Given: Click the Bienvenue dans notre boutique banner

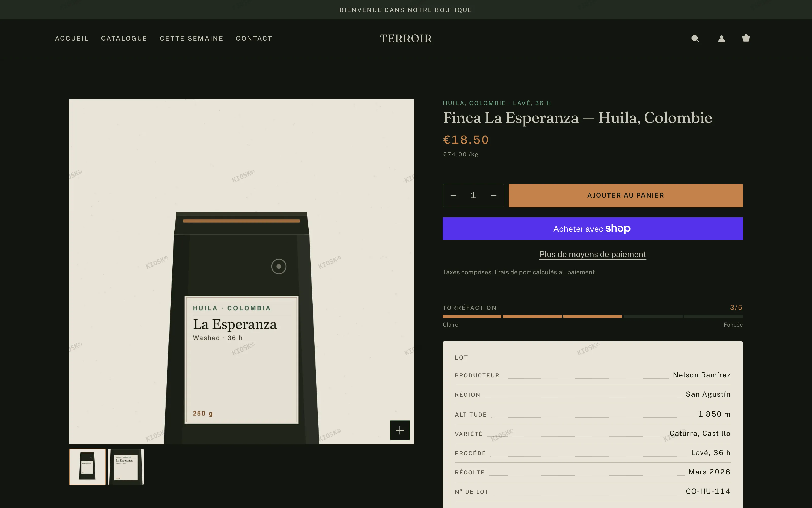Looking at the screenshot, I should click(406, 10).
